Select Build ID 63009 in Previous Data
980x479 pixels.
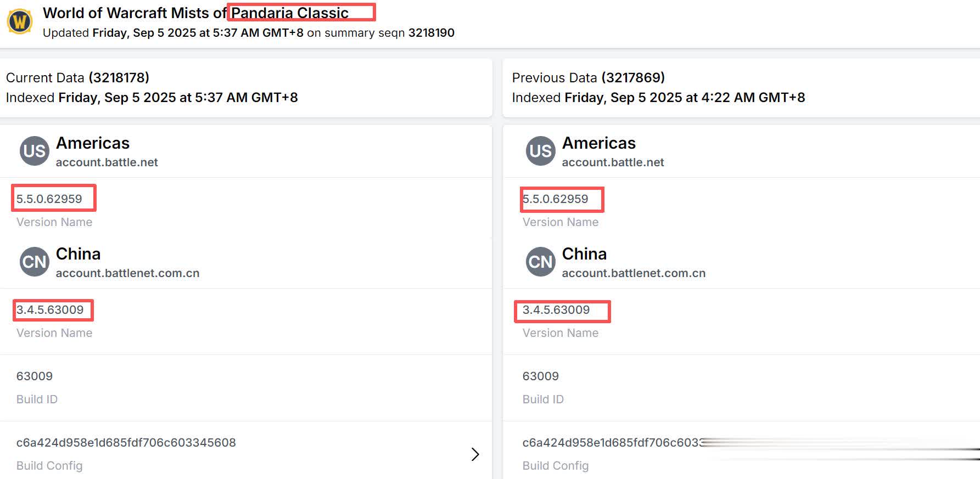[x=541, y=376]
